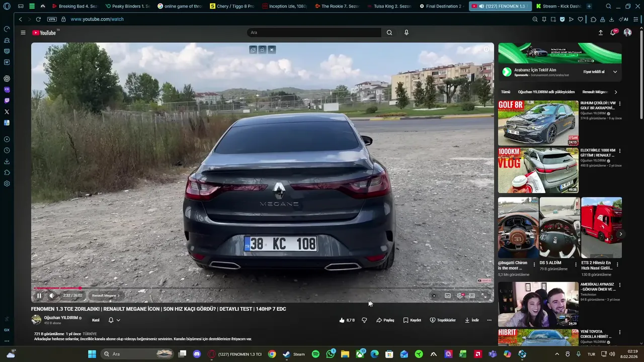Switch to the Peaky Blinders tab
This screenshot has height=362, width=644.
click(128, 6)
